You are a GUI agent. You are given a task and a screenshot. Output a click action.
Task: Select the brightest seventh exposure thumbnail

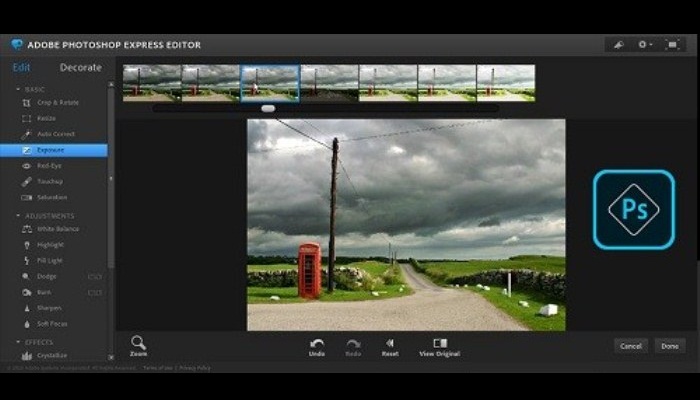[x=506, y=83]
